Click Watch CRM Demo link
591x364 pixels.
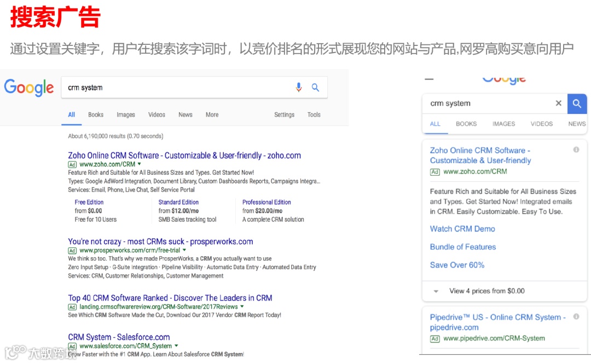tap(462, 229)
